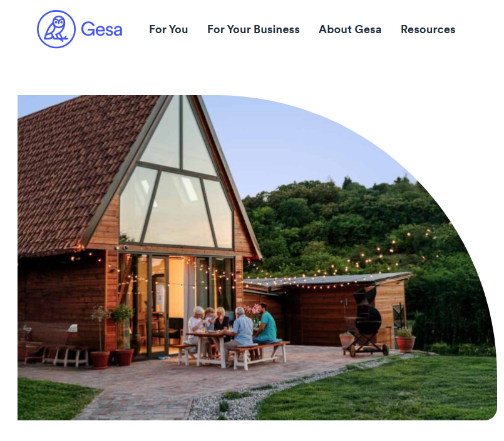504x441 pixels.
Task: Click the man in the teal shirt
Action: click(x=265, y=325)
